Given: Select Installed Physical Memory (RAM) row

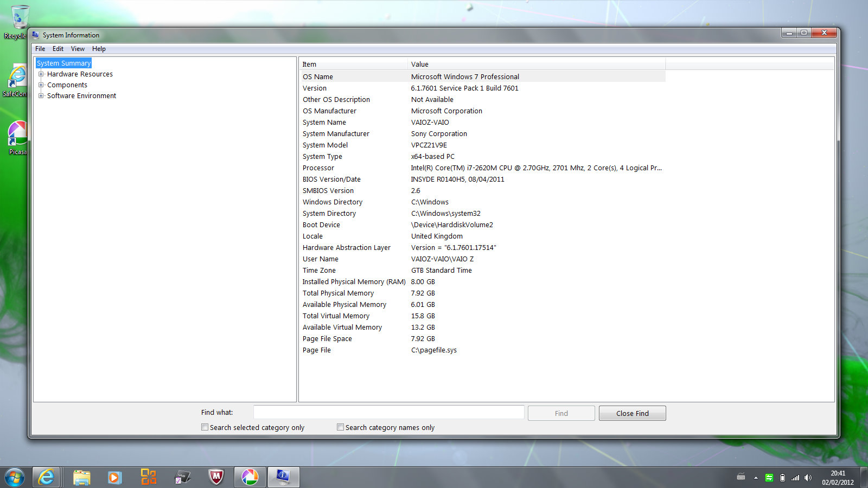Looking at the screenshot, I should pos(482,281).
